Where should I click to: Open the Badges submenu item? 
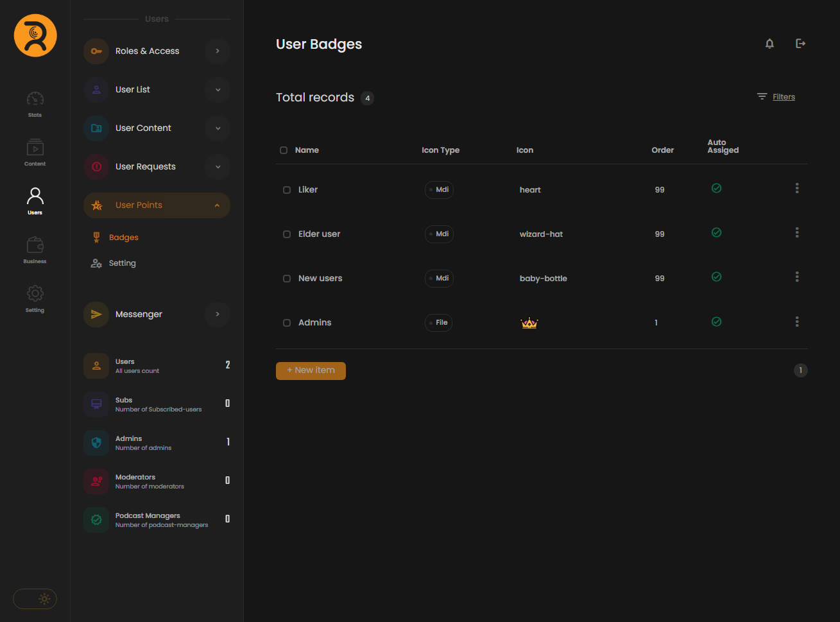pos(123,238)
